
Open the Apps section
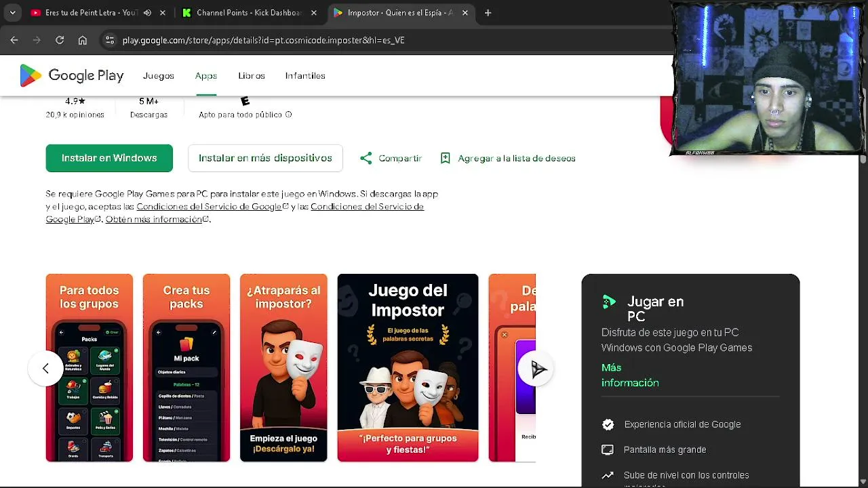pos(206,76)
